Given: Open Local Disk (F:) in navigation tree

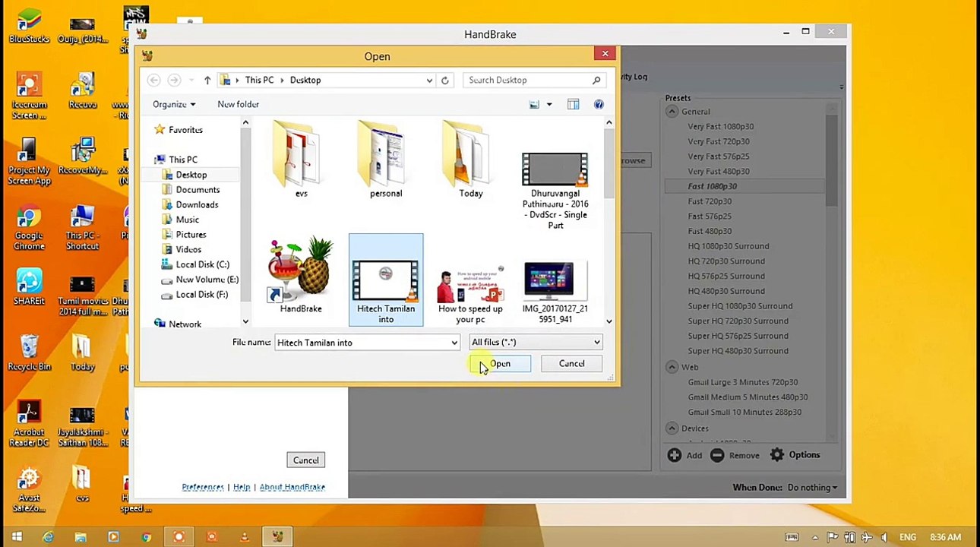Looking at the screenshot, I should (201, 294).
